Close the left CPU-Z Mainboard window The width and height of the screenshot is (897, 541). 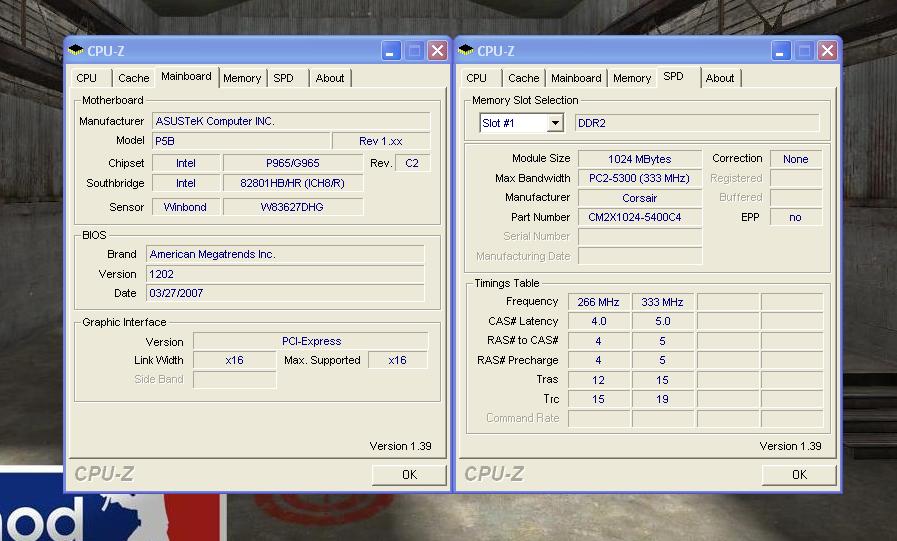[x=438, y=51]
